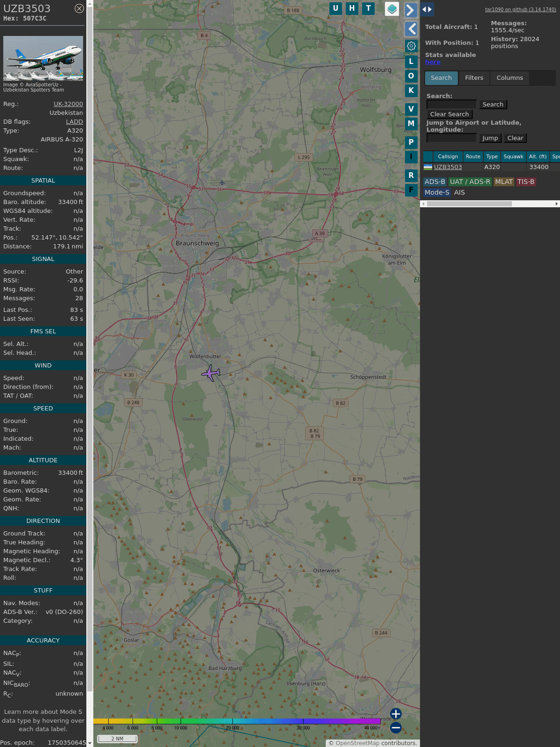
Task: Click the zoom out minus button
Action: pyautogui.click(x=396, y=727)
